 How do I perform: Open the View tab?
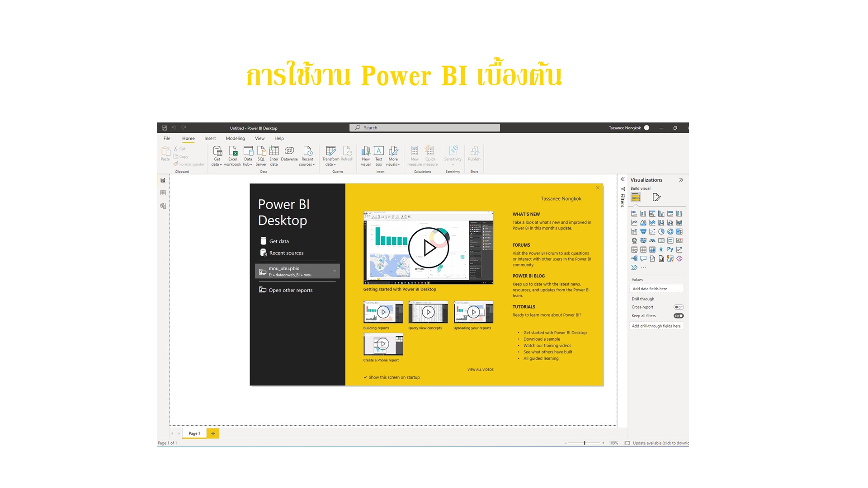[x=260, y=138]
